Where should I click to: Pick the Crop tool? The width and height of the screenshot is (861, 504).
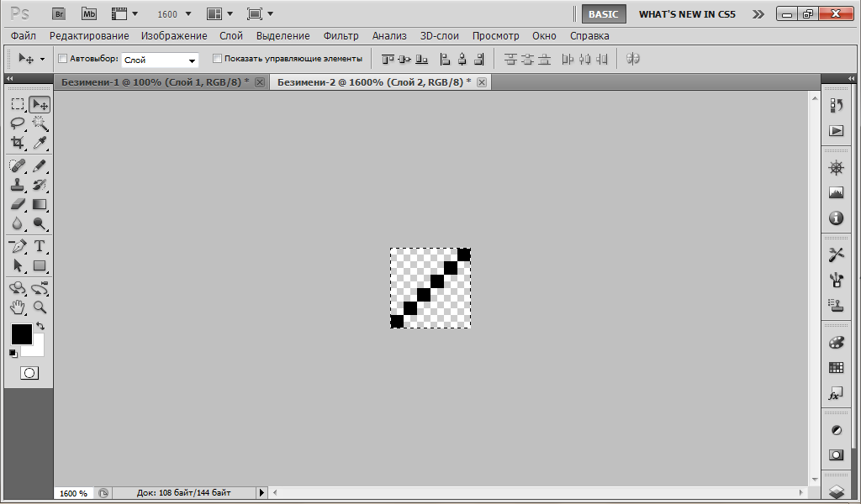(x=18, y=143)
